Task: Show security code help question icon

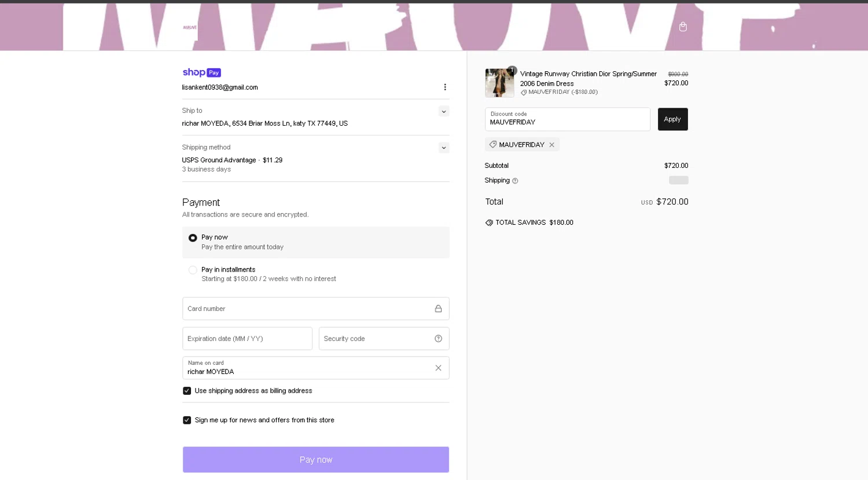Action: [438, 339]
